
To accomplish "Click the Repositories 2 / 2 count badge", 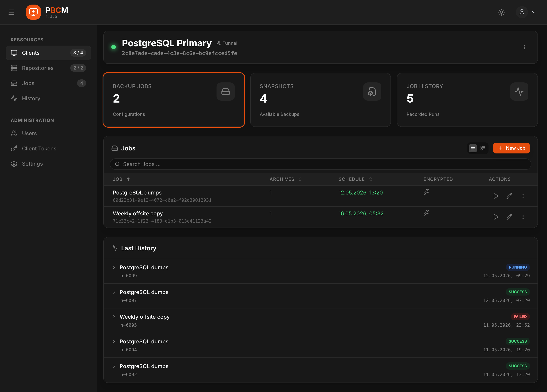I will tap(78, 68).
